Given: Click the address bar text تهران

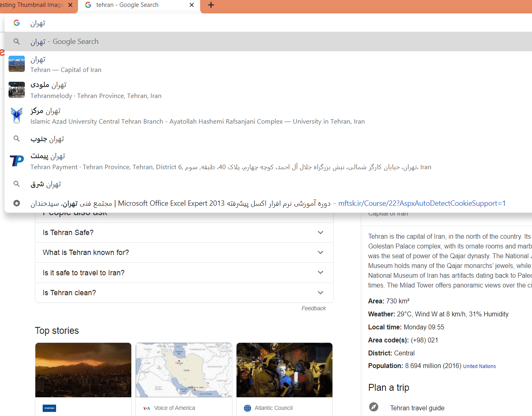Looking at the screenshot, I should [x=38, y=23].
